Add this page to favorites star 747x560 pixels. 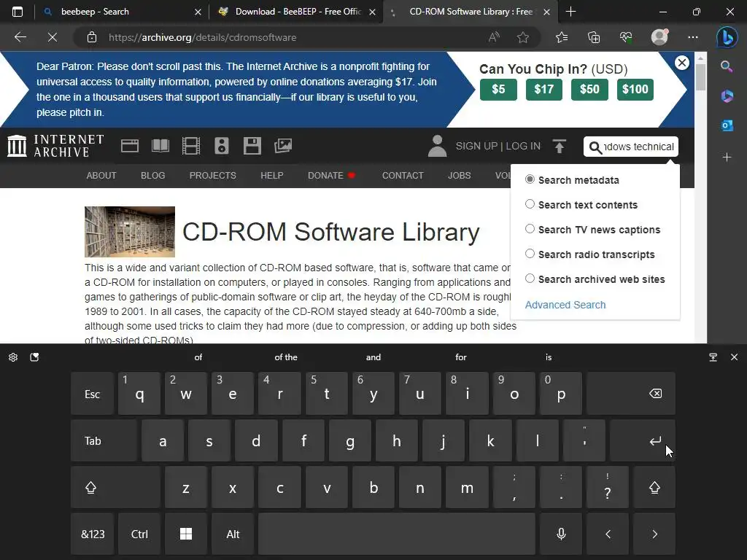click(523, 37)
